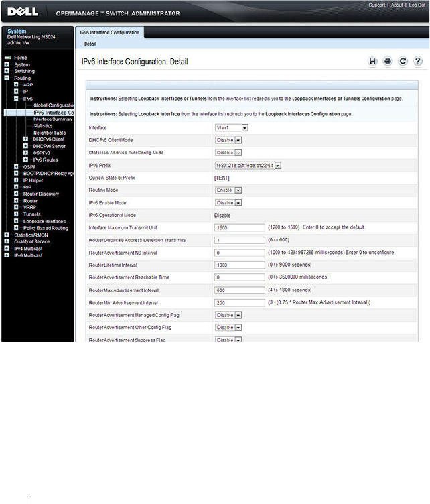Open IPv6 Multicast tree item
The width and height of the screenshot is (430, 504).
(x=28, y=255)
